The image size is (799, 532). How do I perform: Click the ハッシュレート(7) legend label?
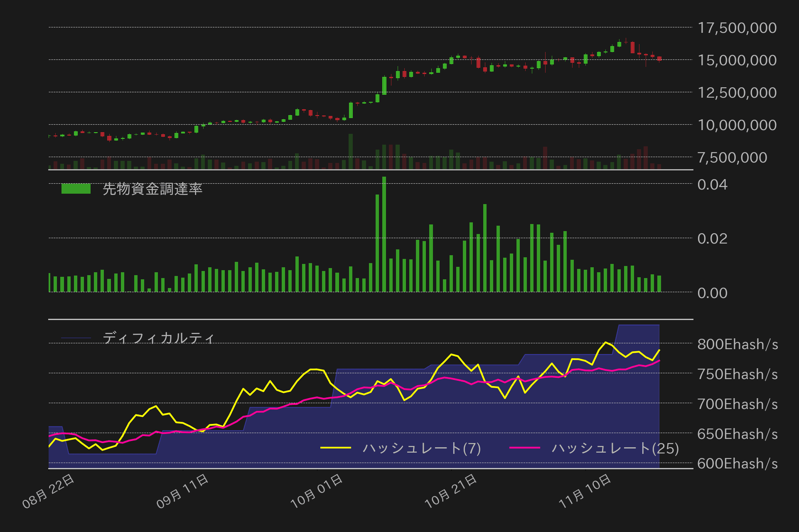pyautogui.click(x=422, y=448)
